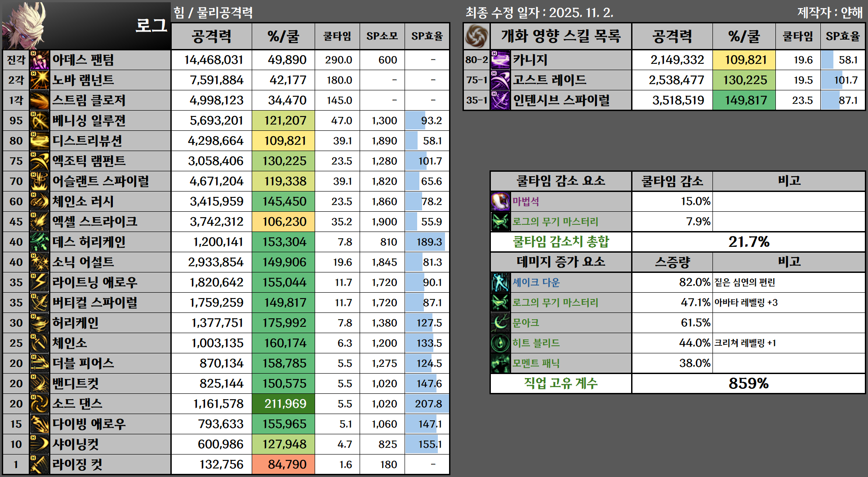This screenshot has height=477, width=868.
Task: Click the 모멘트 패닉 skill name
Action: point(536,363)
